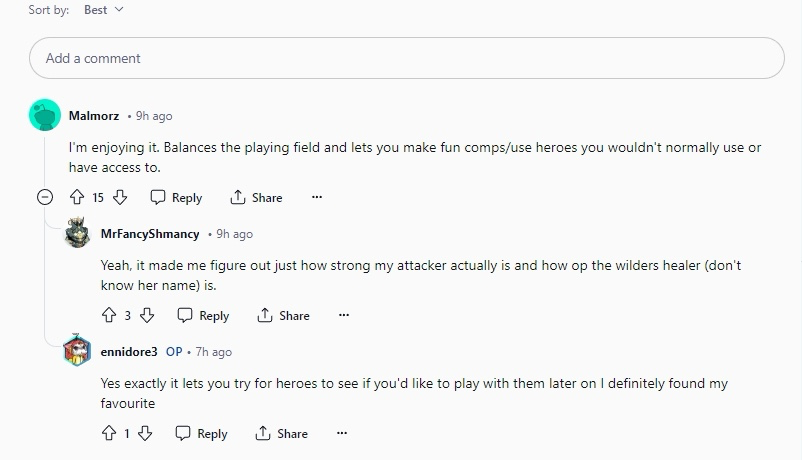Reply to Malmorz's comment
Screen dimensions: 802x460
tap(176, 198)
